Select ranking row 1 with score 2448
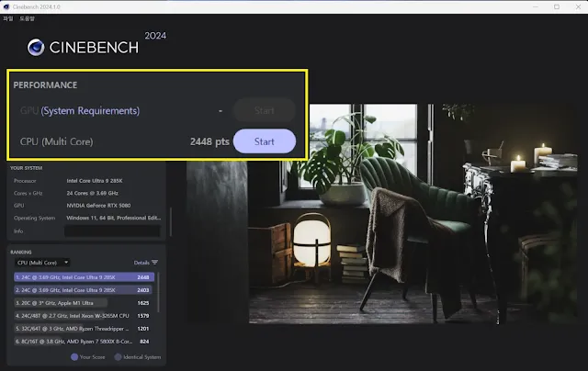This screenshot has height=371, width=588. pos(84,277)
